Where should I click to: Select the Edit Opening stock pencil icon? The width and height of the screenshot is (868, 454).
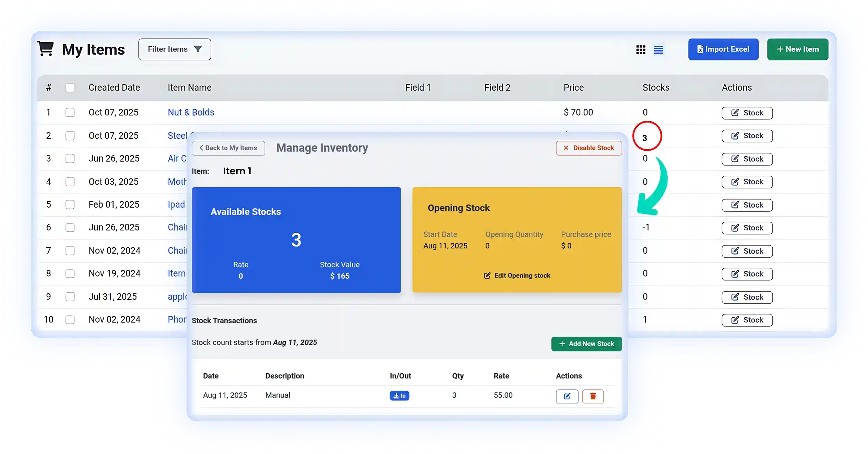[487, 276]
